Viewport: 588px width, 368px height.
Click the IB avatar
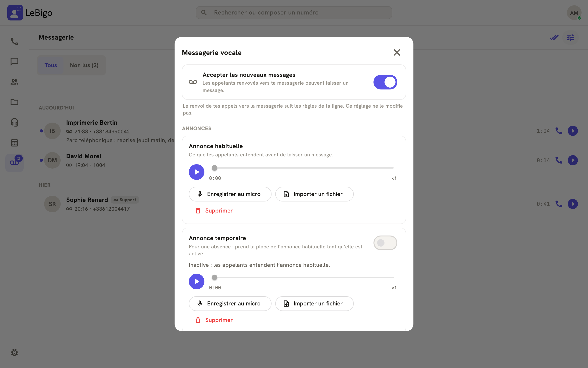[x=52, y=131]
